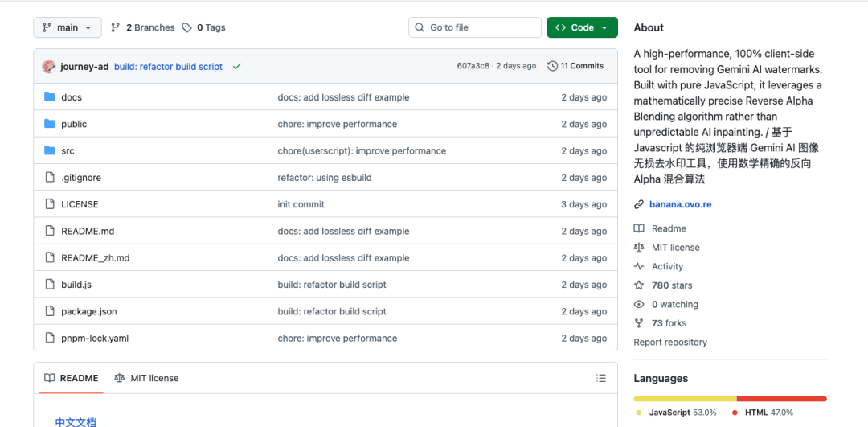The image size is (868, 427).
Task: View the 2 Branches link
Action: pos(143,27)
